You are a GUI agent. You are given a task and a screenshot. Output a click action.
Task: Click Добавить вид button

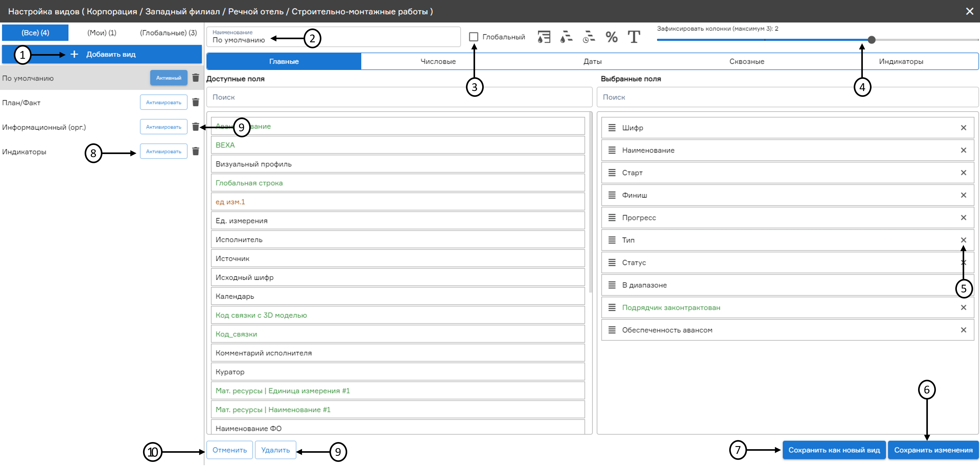tap(102, 54)
